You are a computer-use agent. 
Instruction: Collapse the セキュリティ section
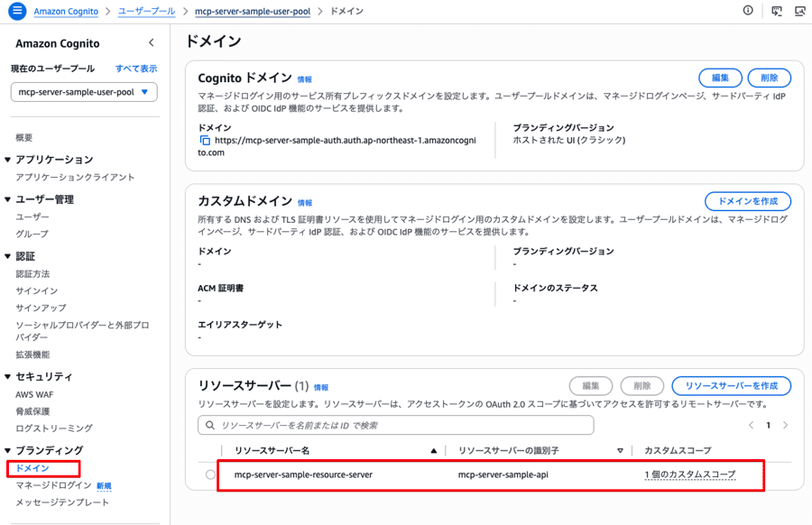(8, 376)
